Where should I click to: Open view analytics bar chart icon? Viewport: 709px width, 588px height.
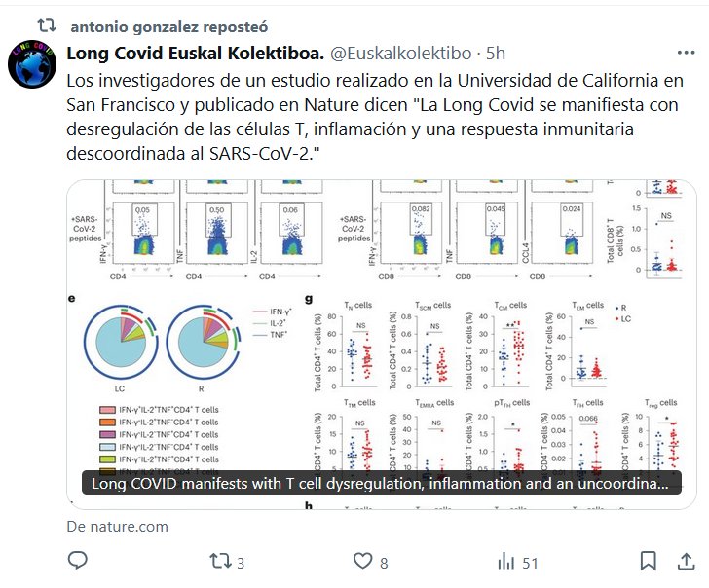click(x=505, y=561)
